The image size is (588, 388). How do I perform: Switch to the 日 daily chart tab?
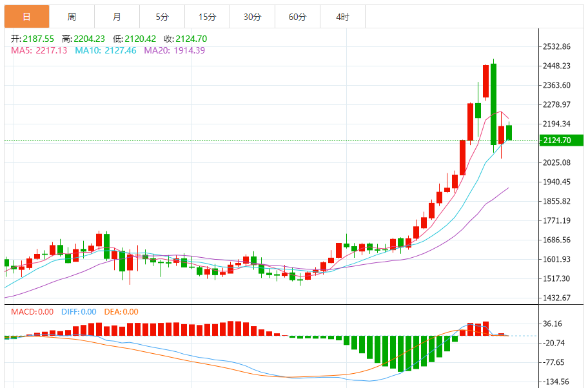26,17
